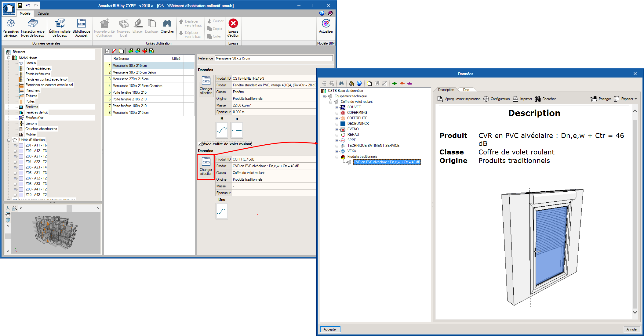This screenshot has height=336, width=644.
Task: Click scroll-down arrow in Description panel
Action: pos(635,313)
